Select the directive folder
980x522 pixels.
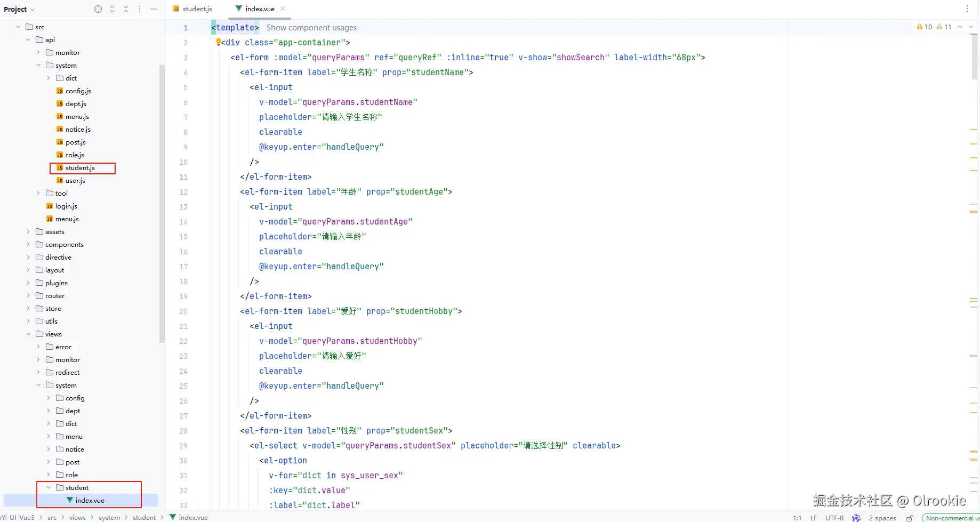coord(53,257)
